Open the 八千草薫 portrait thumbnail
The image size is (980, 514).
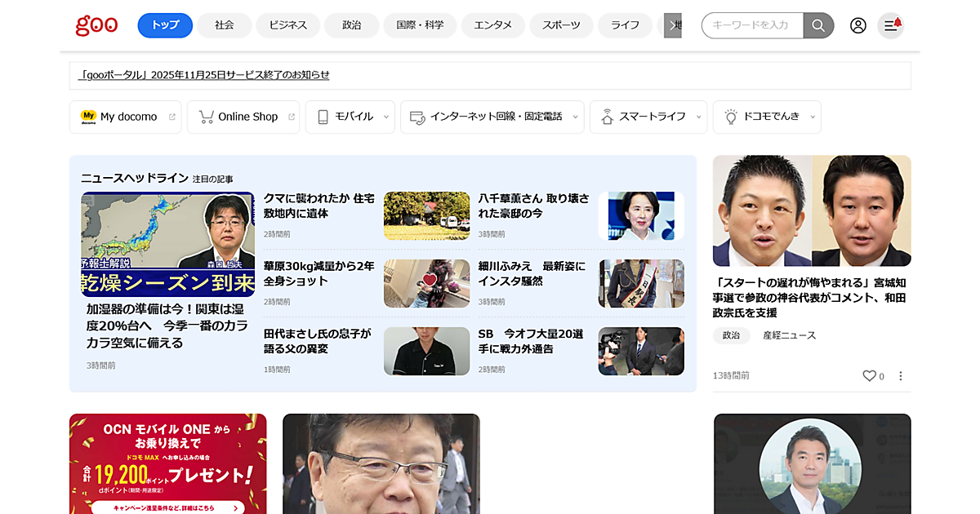click(x=641, y=215)
